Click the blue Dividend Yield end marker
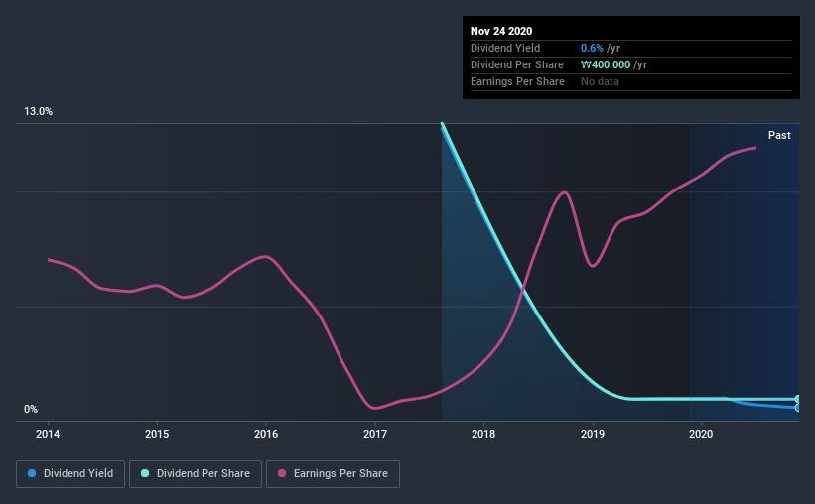815x504 pixels. pos(797,408)
